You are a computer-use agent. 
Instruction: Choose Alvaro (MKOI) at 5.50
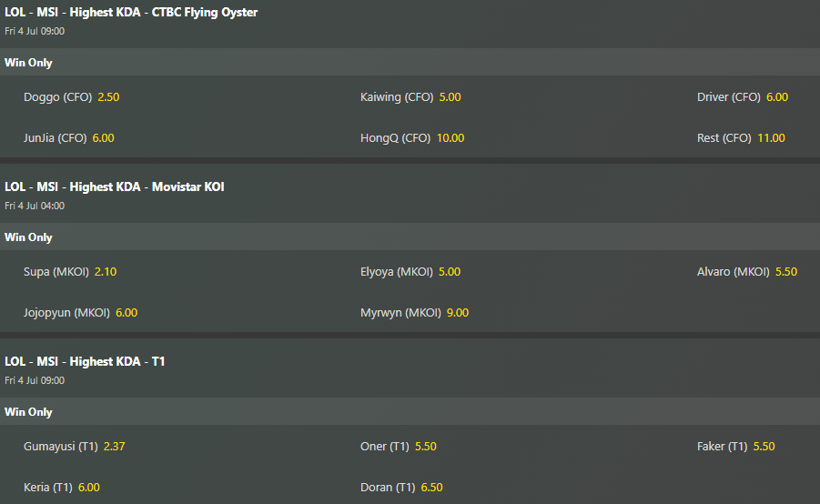[747, 272]
